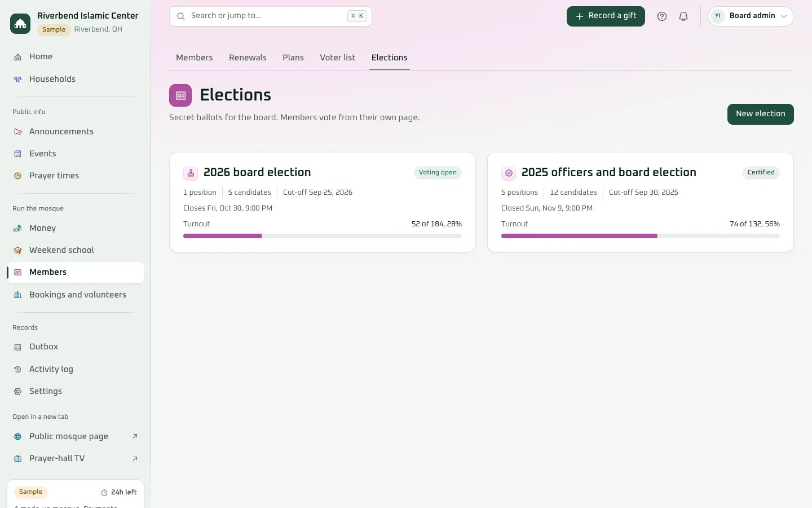Click the New election button

click(761, 114)
